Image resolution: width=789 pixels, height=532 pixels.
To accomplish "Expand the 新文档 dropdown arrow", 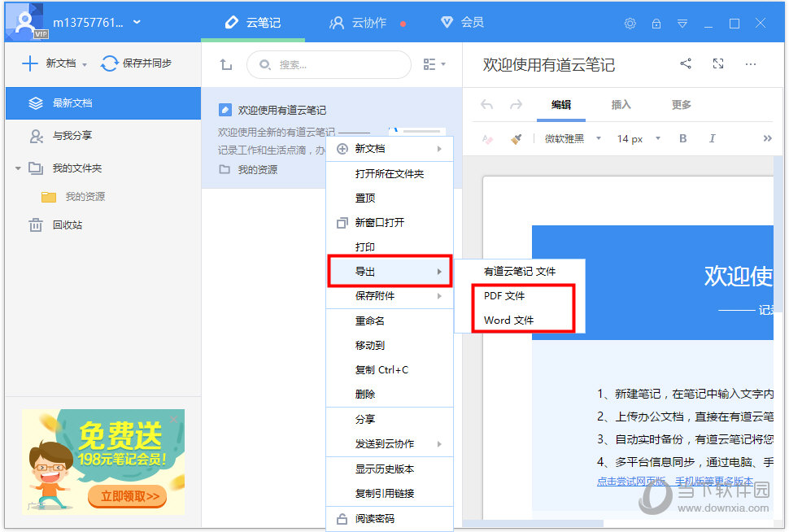I will (85, 64).
